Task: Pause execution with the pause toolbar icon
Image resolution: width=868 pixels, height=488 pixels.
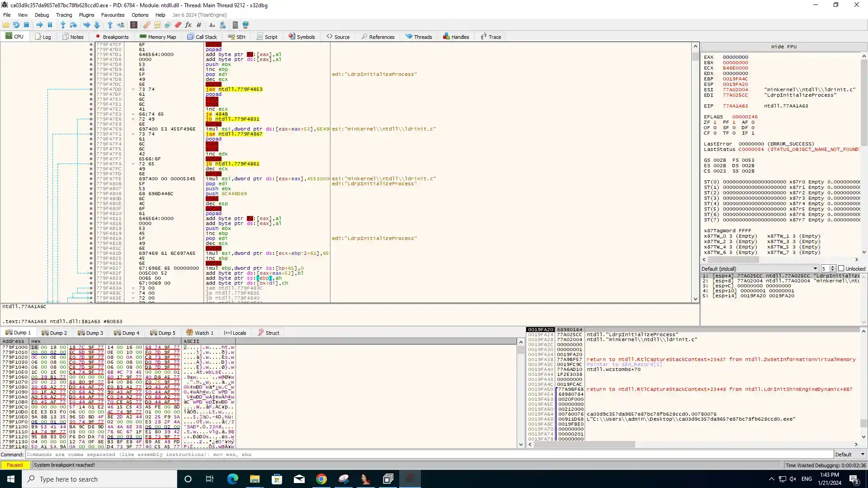Action: 50,25
